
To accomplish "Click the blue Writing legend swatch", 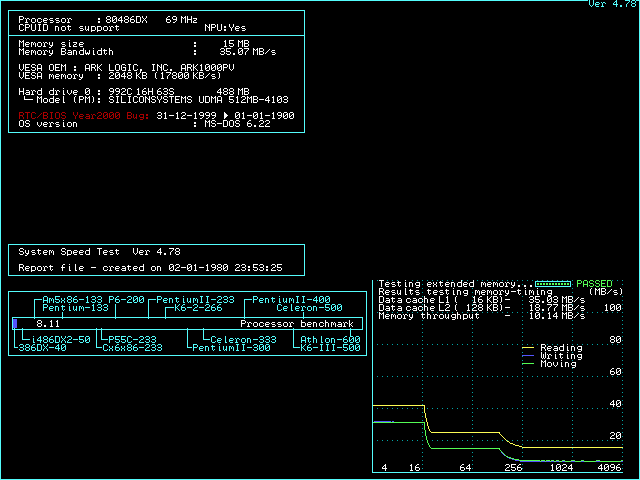I will pyautogui.click(x=528, y=356).
